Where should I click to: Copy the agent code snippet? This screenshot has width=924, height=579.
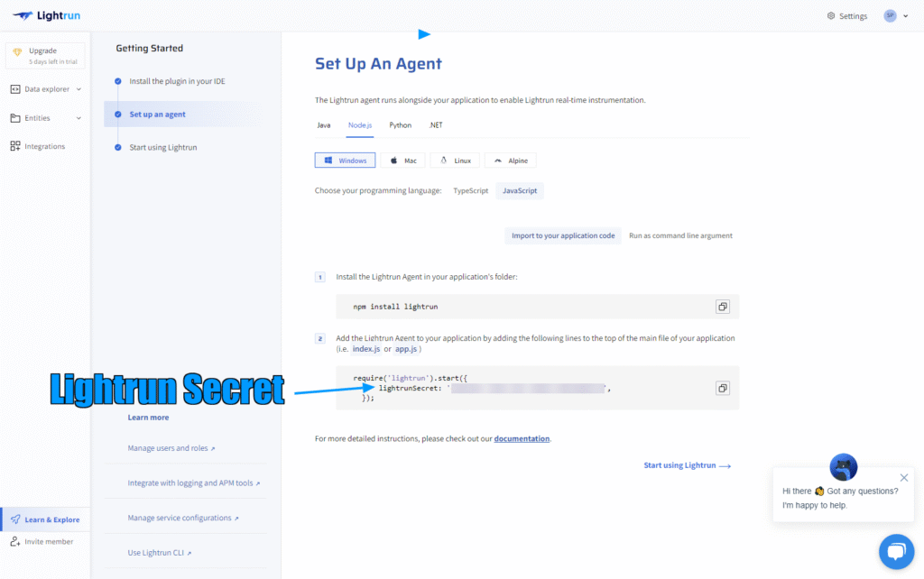[722, 388]
